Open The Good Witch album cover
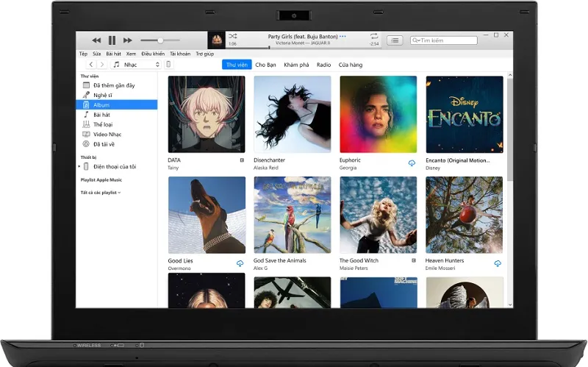This screenshot has height=367, width=588. click(379, 215)
